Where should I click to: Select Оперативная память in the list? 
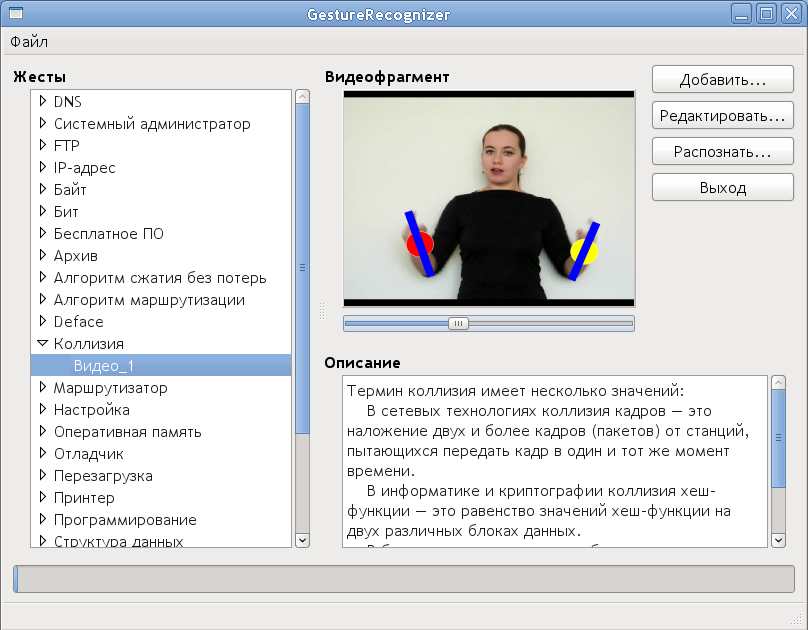[127, 432]
